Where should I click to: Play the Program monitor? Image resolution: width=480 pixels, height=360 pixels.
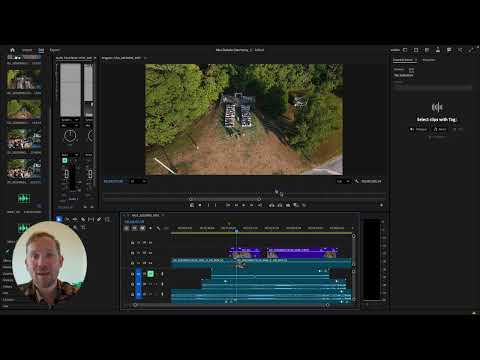[244, 205]
